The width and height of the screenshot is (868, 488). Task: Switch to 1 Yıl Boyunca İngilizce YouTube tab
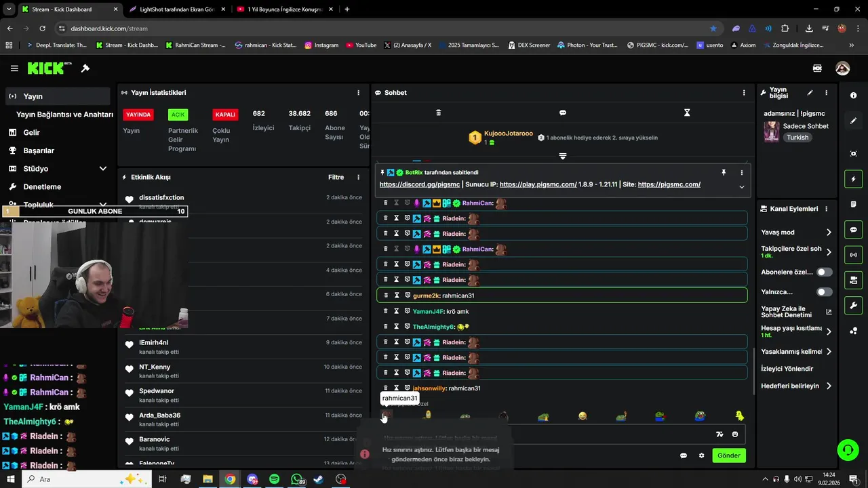pyautogui.click(x=285, y=9)
